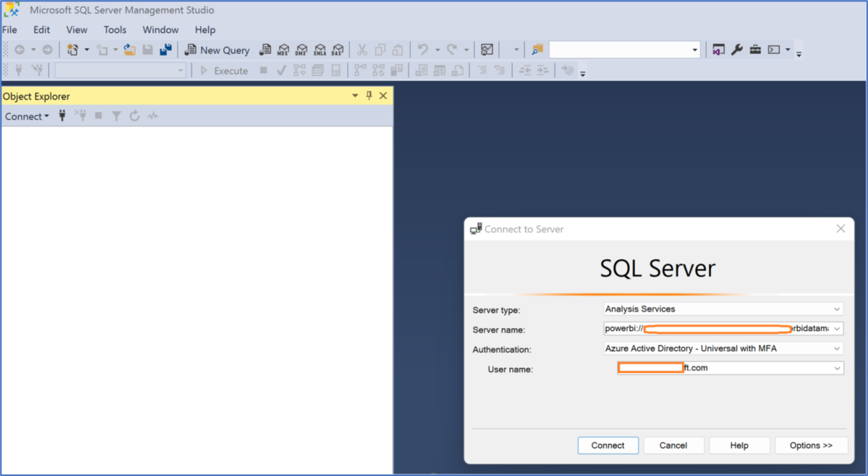Open the Authentication dropdown
The image size is (868, 476).
tap(836, 349)
